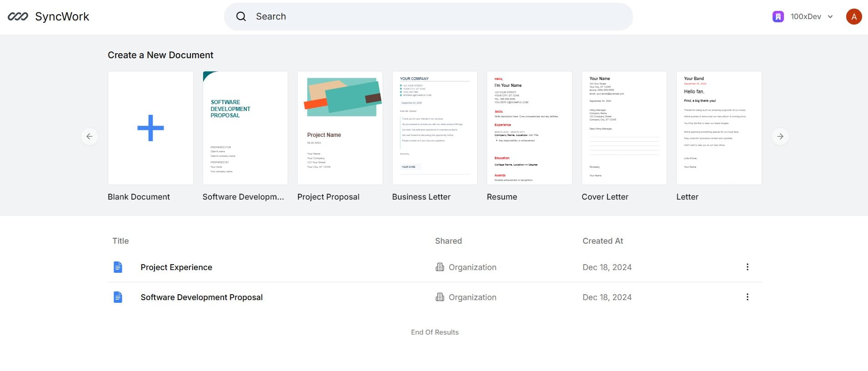Open Software Development Proposal from the list
The image size is (868, 371).
pos(201,297)
